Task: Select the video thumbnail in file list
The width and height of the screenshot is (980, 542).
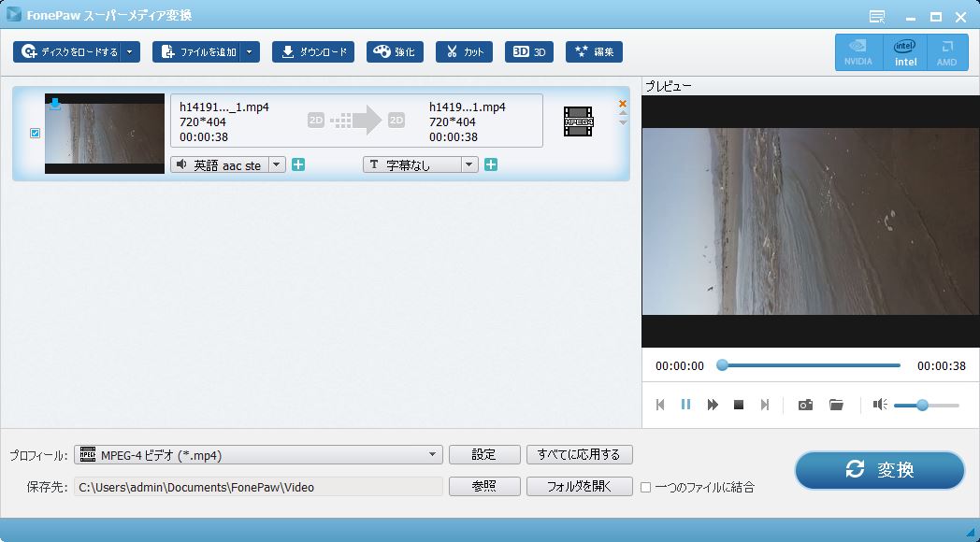Action: 105,134
